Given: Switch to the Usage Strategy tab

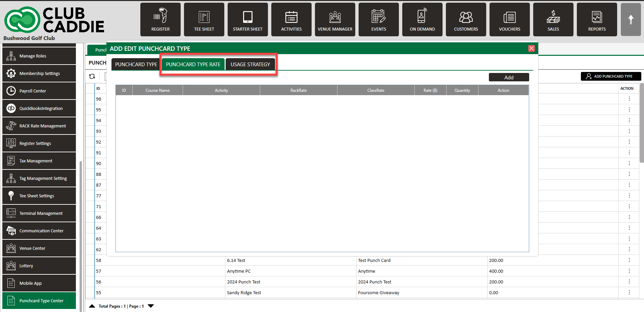Looking at the screenshot, I should point(250,64).
